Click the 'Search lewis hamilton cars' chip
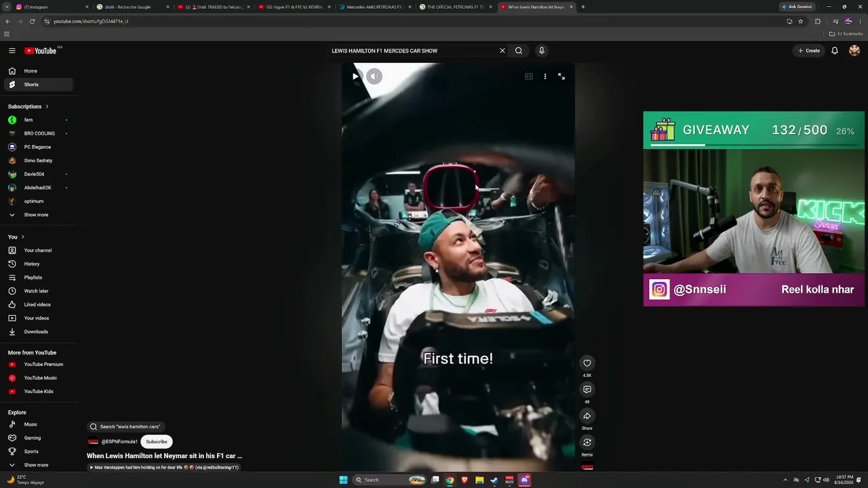Viewport: 868px width, 488px height. coord(125,427)
